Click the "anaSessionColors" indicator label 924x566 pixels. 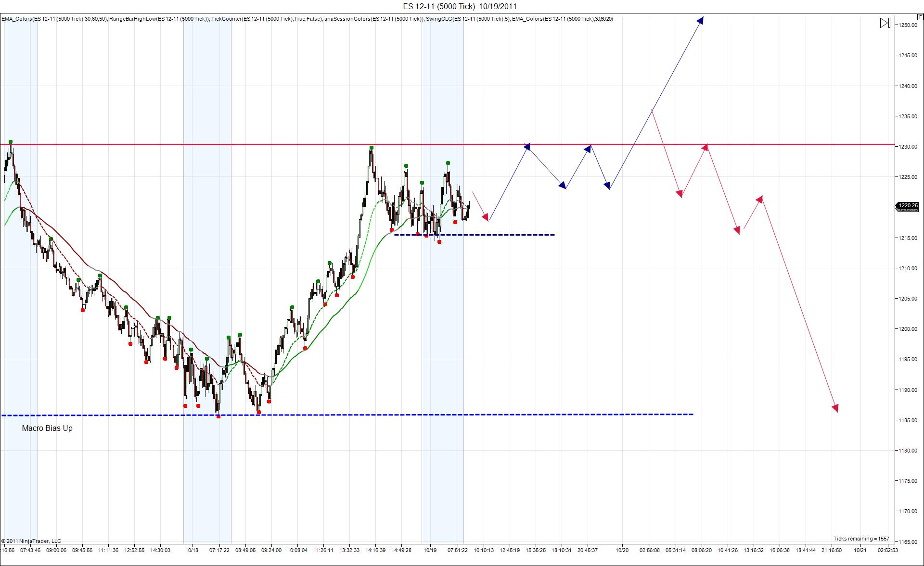pyautogui.click(x=374, y=19)
